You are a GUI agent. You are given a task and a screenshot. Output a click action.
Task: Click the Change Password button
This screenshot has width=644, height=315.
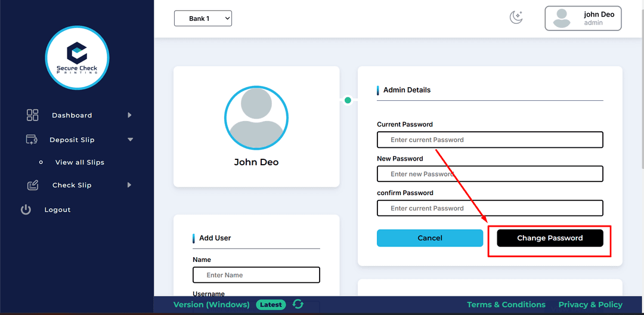(x=550, y=238)
